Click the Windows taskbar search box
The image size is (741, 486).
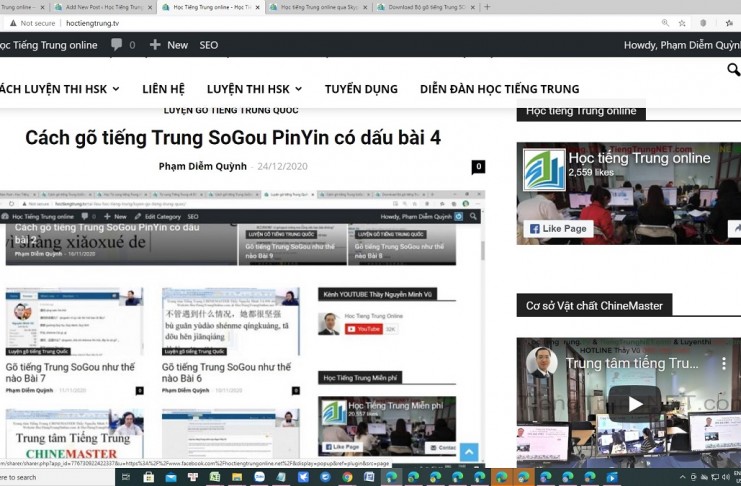pyautogui.click(x=57, y=477)
